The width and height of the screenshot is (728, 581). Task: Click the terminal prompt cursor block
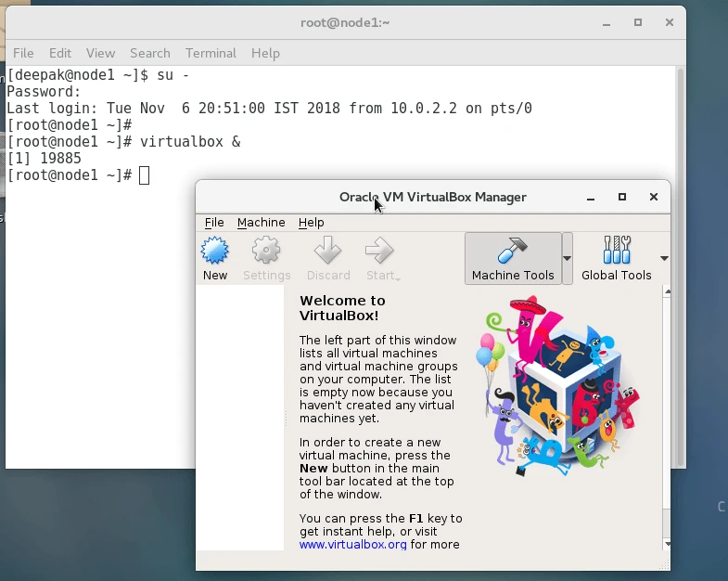pyautogui.click(x=145, y=175)
